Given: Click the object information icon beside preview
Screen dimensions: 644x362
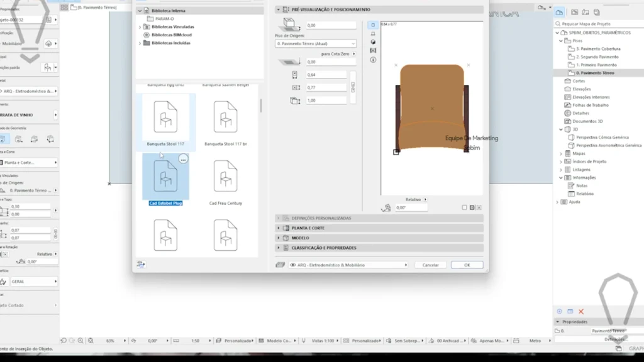Looking at the screenshot, I should (x=373, y=60).
